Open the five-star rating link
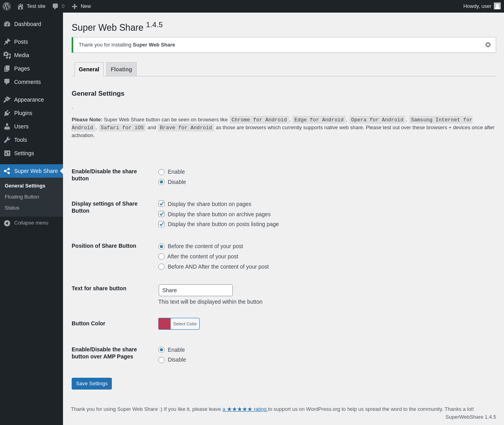 [245, 409]
